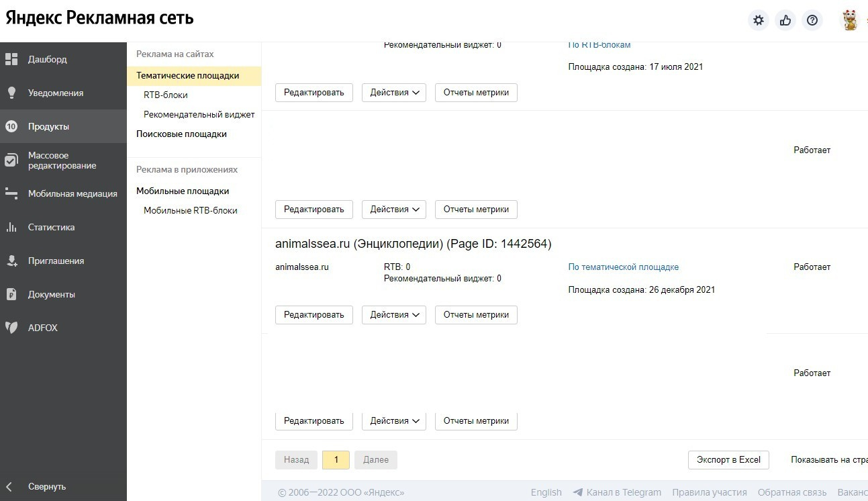Open Мобильные площадки
The height and width of the screenshot is (501, 868).
(183, 191)
